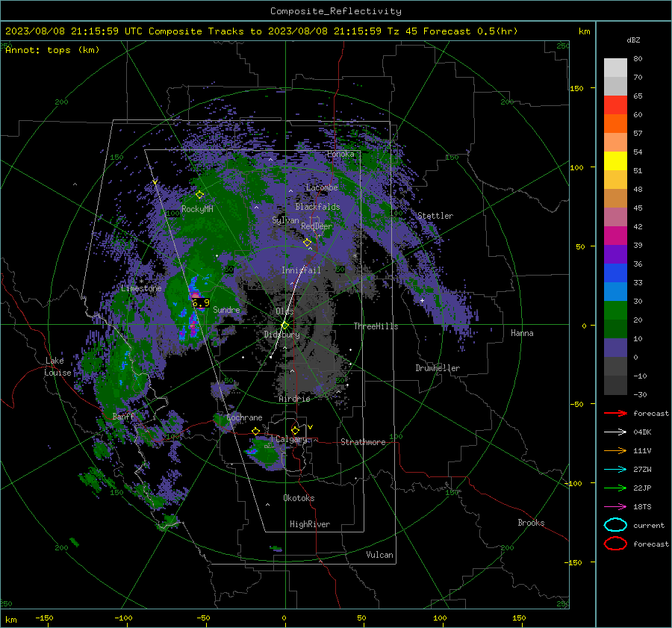Click the ThreeHills town label

[376, 326]
